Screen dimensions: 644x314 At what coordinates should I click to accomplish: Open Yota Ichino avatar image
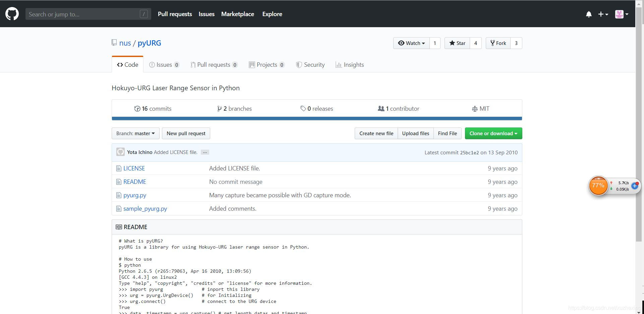[120, 152]
